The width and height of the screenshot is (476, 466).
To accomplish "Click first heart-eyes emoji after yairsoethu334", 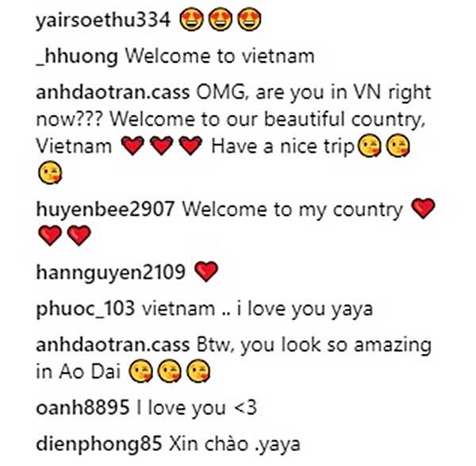I will click(x=191, y=20).
